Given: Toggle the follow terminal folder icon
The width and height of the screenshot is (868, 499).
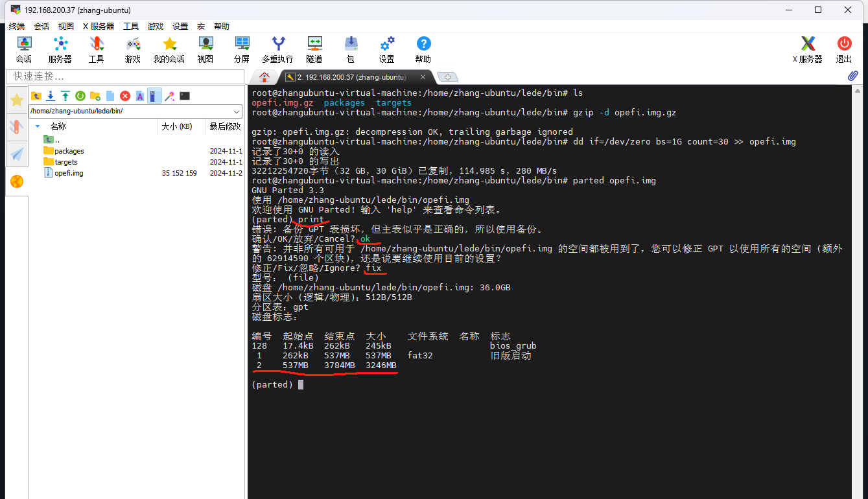Looking at the screenshot, I should (154, 96).
